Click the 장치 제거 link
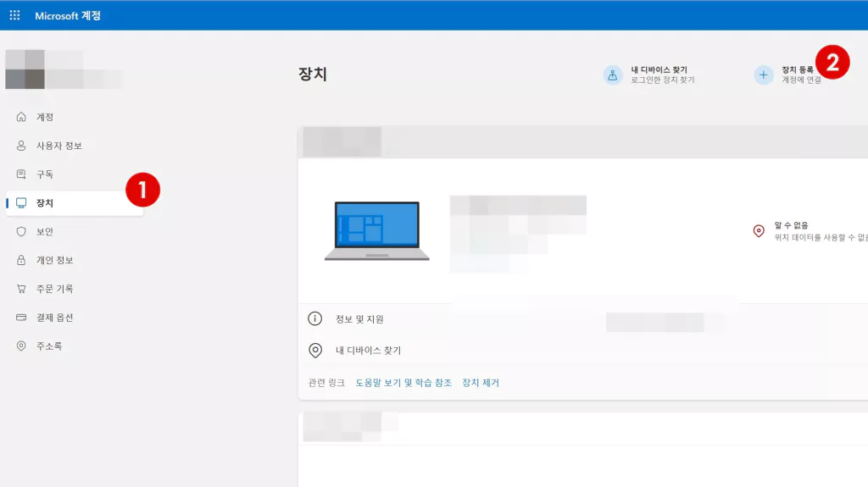This screenshot has width=868, height=487. pyautogui.click(x=481, y=383)
